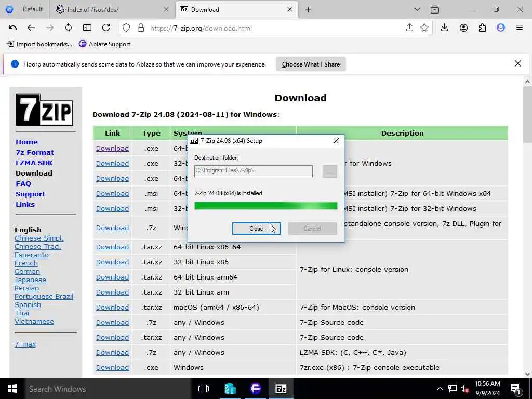Show hidden system tray icons
532x399 pixels.
[x=440, y=389]
